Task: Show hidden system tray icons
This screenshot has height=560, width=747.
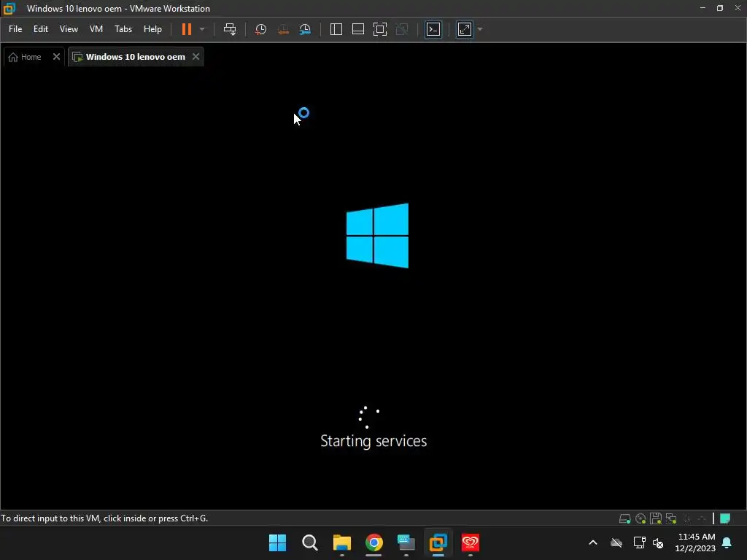Action: 593,542
